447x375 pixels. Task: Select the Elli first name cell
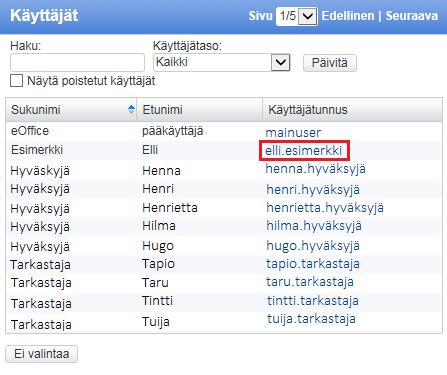pyautogui.click(x=150, y=150)
